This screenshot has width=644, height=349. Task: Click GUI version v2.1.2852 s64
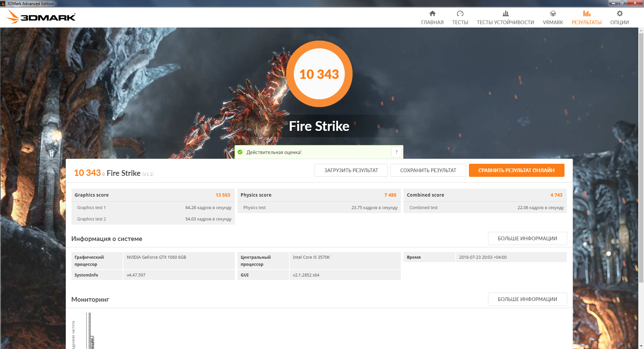306,275
